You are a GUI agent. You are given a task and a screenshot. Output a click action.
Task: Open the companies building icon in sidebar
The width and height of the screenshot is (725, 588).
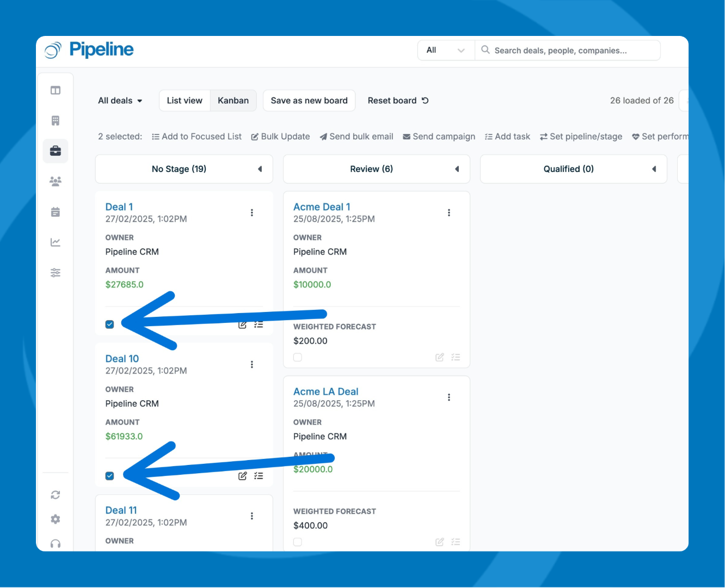tap(56, 121)
